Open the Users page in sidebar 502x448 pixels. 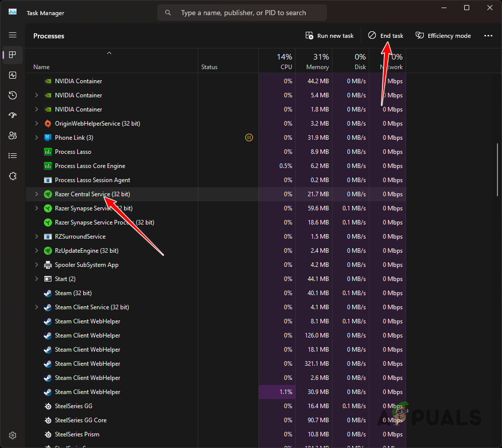[13, 136]
